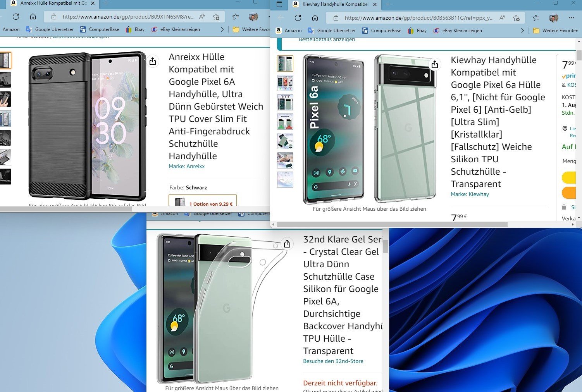Open Google Übersetzer bookmark in the Anreixx window
The height and width of the screenshot is (392, 582).
pyautogui.click(x=50, y=29)
